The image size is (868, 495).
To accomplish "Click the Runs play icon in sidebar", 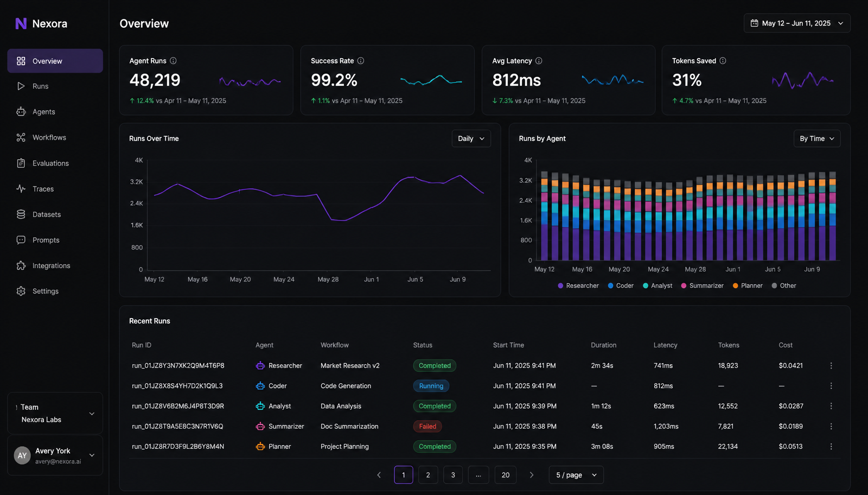I will pyautogui.click(x=21, y=86).
